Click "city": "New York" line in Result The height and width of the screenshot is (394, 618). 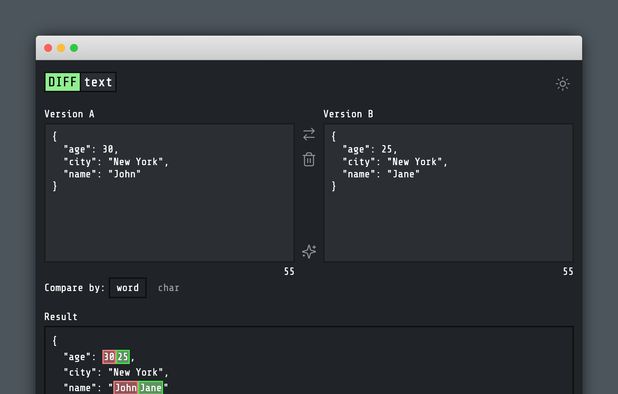[116, 372]
